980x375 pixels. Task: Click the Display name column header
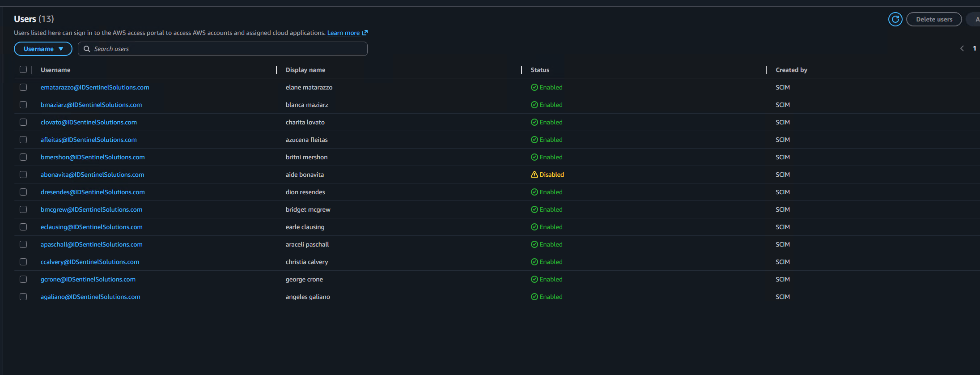pos(305,70)
